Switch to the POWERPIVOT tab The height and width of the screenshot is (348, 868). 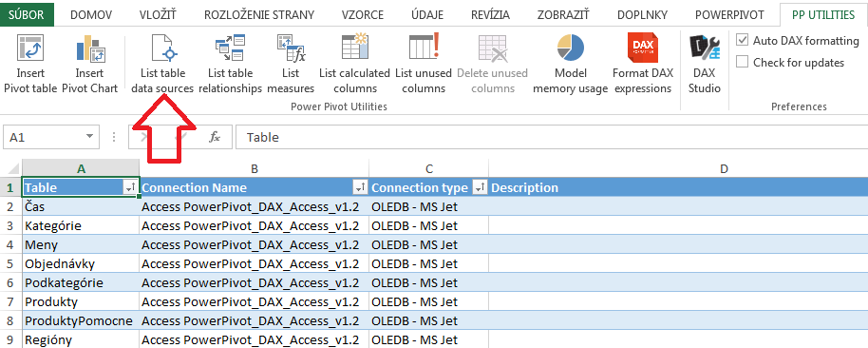(729, 15)
